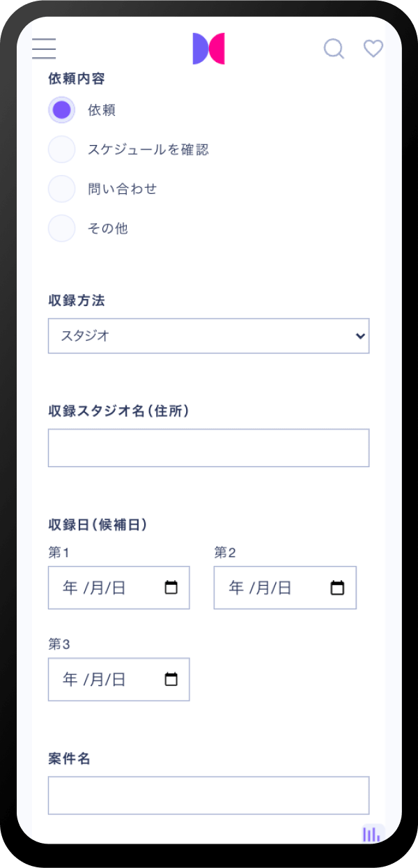Open calendar picker for 第1 date
Viewport: 418px width, 868px height.
point(171,588)
